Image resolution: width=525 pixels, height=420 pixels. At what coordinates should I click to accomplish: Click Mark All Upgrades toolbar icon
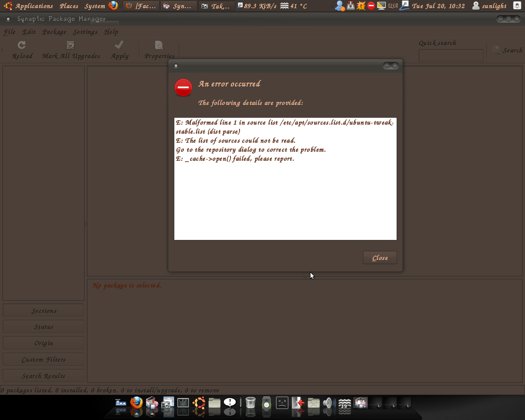(x=71, y=45)
